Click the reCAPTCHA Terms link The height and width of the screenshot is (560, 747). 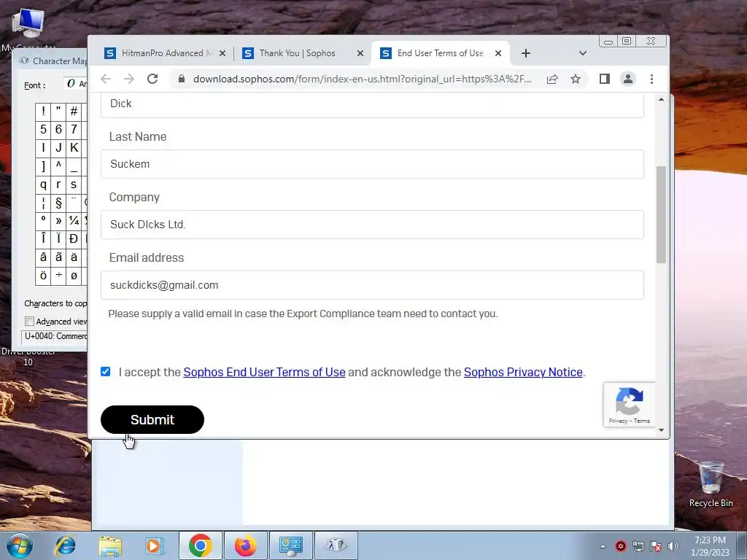tap(642, 421)
